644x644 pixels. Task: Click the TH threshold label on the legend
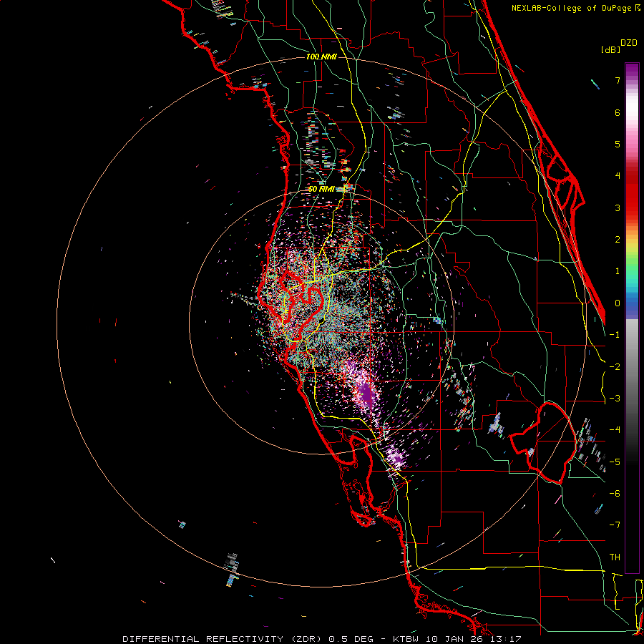pyautogui.click(x=615, y=557)
